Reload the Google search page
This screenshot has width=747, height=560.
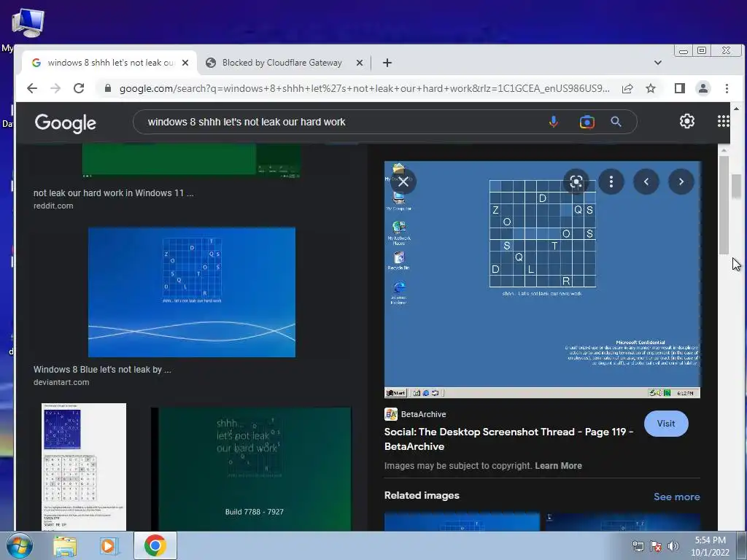[79, 88]
